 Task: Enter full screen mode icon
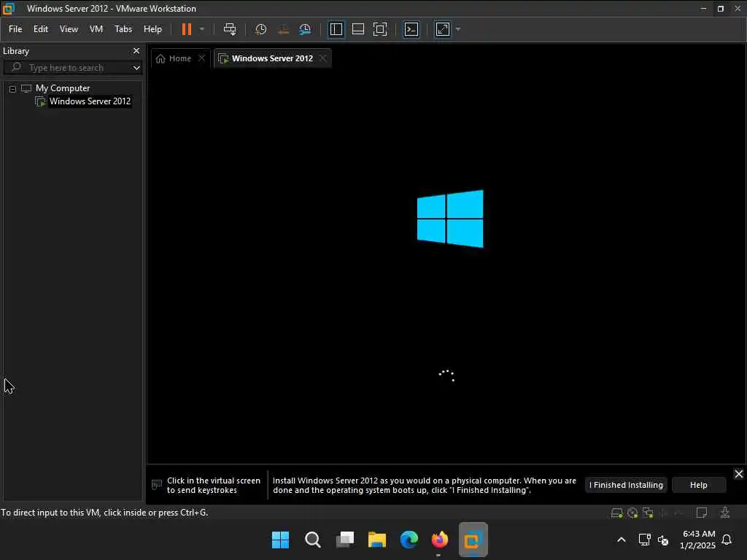[x=379, y=29]
